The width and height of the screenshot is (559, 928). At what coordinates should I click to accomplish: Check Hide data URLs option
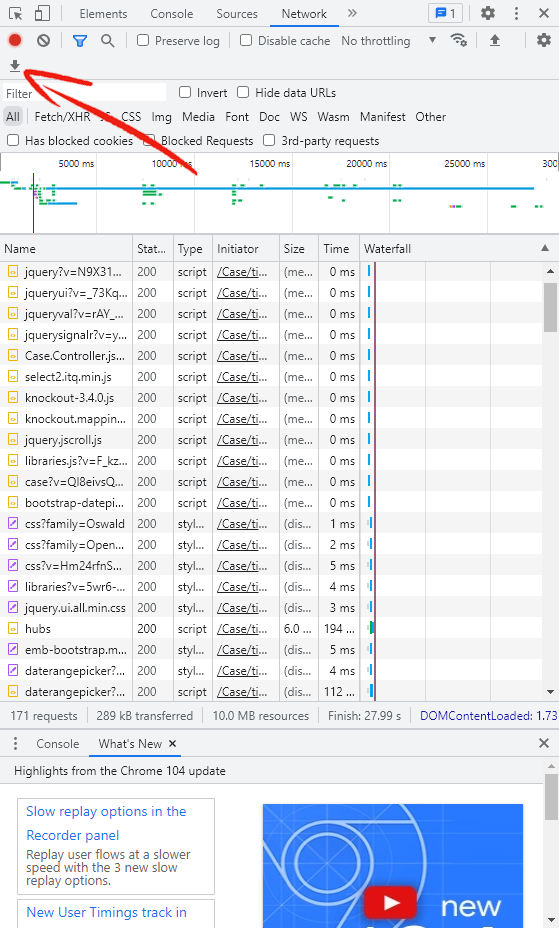[x=243, y=92]
